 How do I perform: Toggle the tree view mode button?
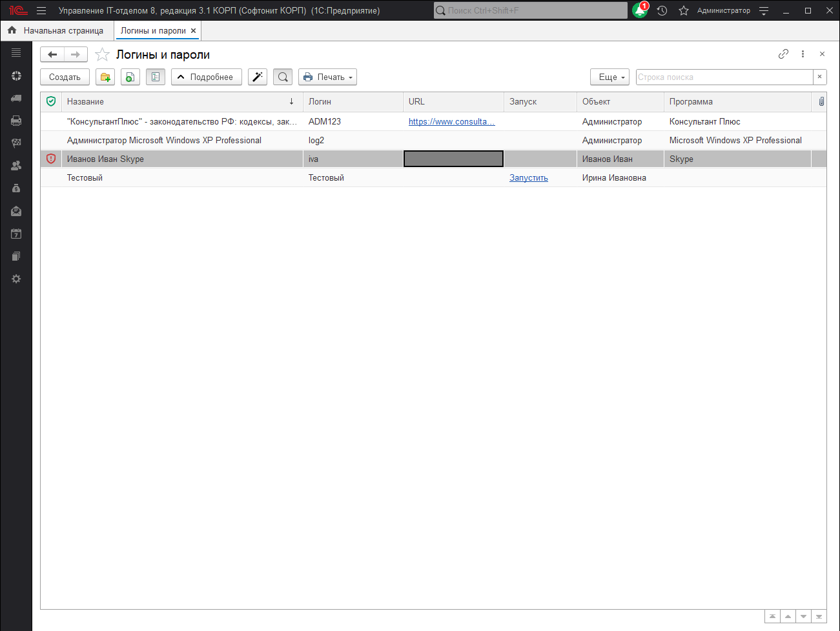pyautogui.click(x=156, y=77)
